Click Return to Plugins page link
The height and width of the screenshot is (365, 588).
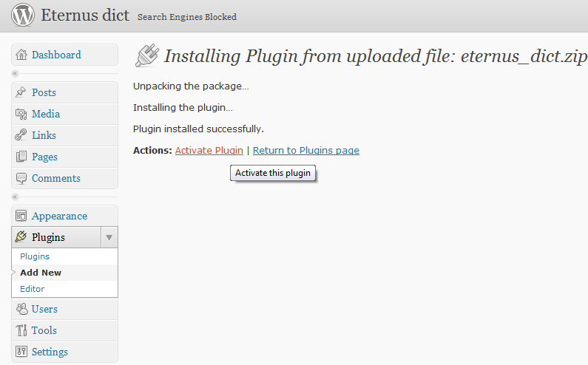tap(306, 150)
